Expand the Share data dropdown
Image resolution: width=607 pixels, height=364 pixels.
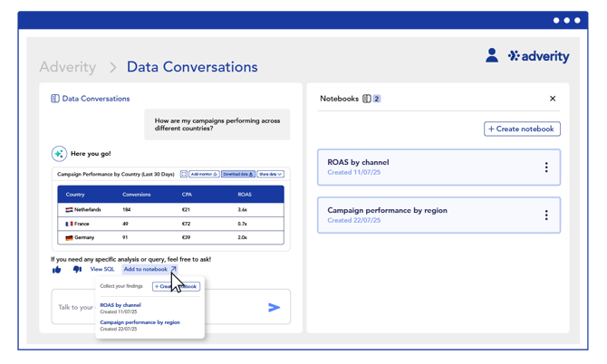271,174
